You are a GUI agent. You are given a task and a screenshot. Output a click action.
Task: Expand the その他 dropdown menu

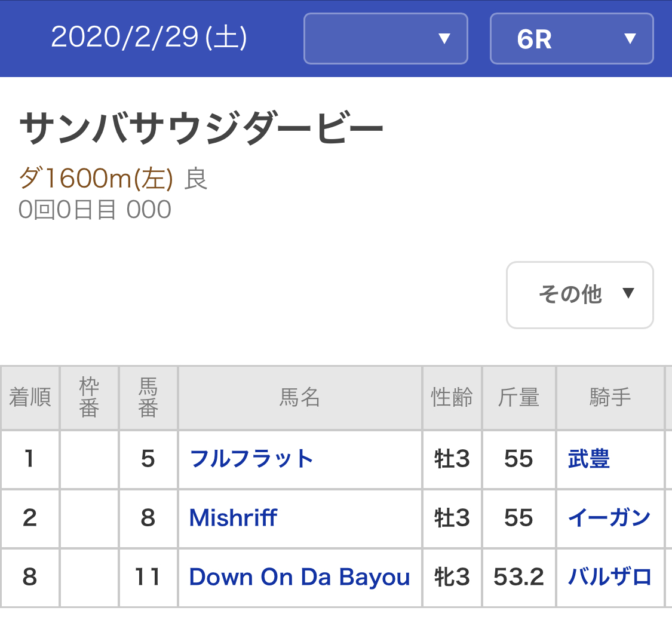coord(579,294)
